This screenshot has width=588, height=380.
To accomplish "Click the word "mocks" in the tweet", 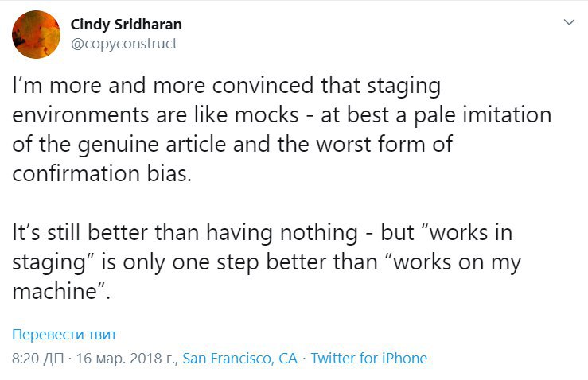I will pyautogui.click(x=267, y=115).
